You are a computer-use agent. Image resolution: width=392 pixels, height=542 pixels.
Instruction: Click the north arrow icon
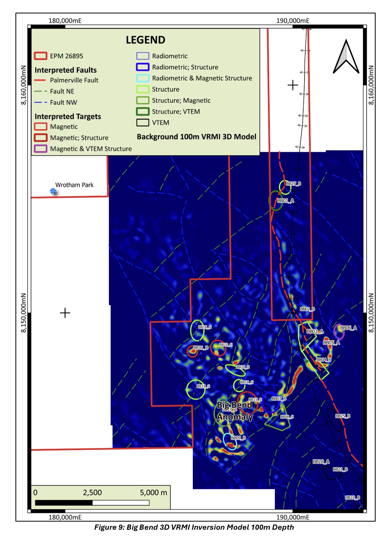tap(346, 57)
